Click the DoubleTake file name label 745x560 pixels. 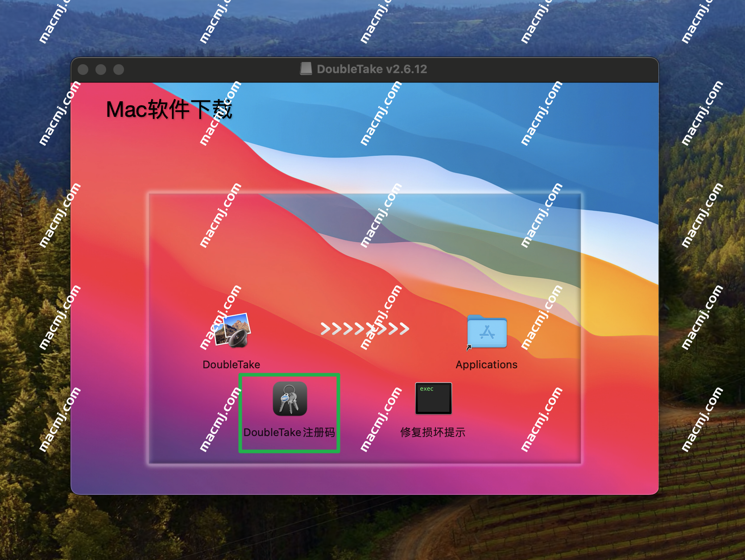pos(231,365)
